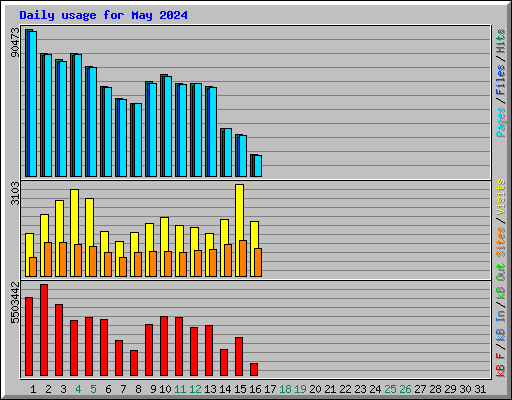Image resolution: width=512 pixels, height=400 pixels.
Task: Select day 3 on the date axis
Action: [63, 389]
